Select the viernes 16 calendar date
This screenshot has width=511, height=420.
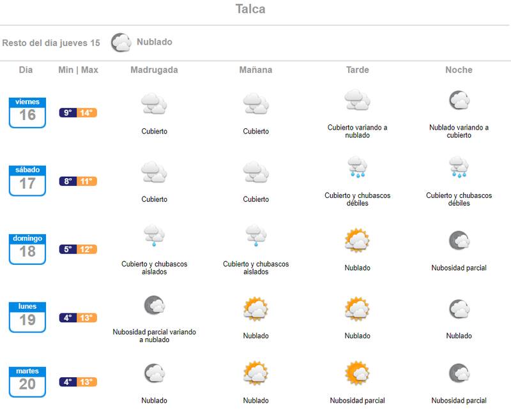pyautogui.click(x=27, y=112)
